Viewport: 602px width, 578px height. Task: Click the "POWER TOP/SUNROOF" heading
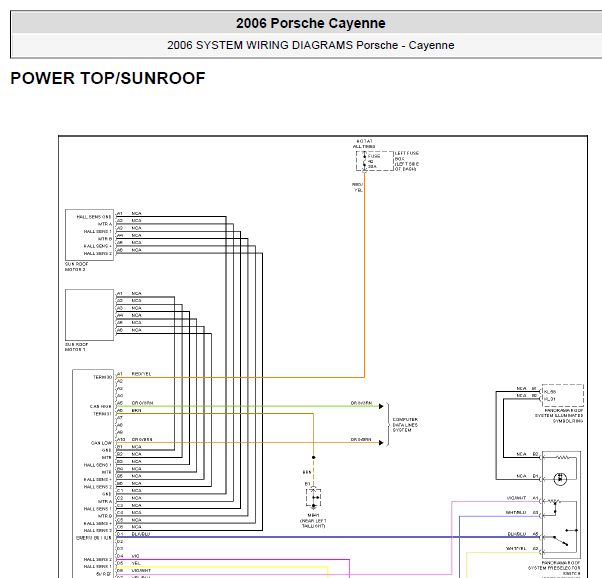pyautogui.click(x=108, y=78)
